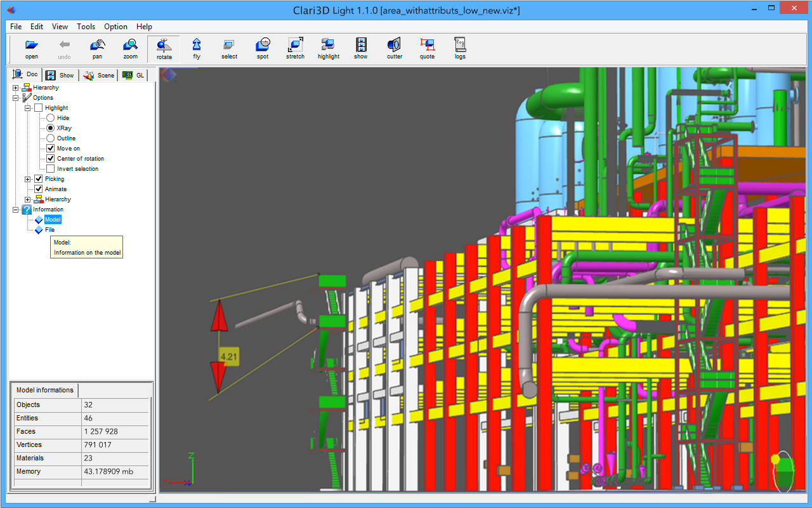Collapse the Information tree node

(x=16, y=210)
